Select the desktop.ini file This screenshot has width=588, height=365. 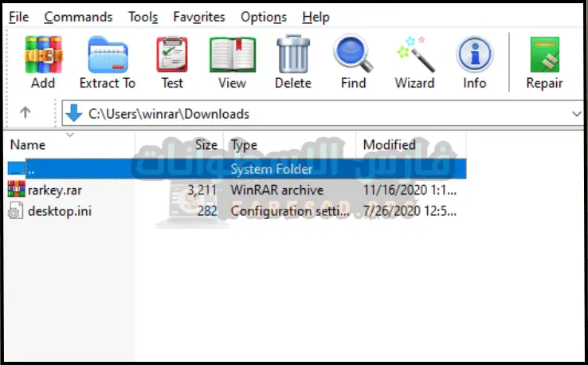58,211
